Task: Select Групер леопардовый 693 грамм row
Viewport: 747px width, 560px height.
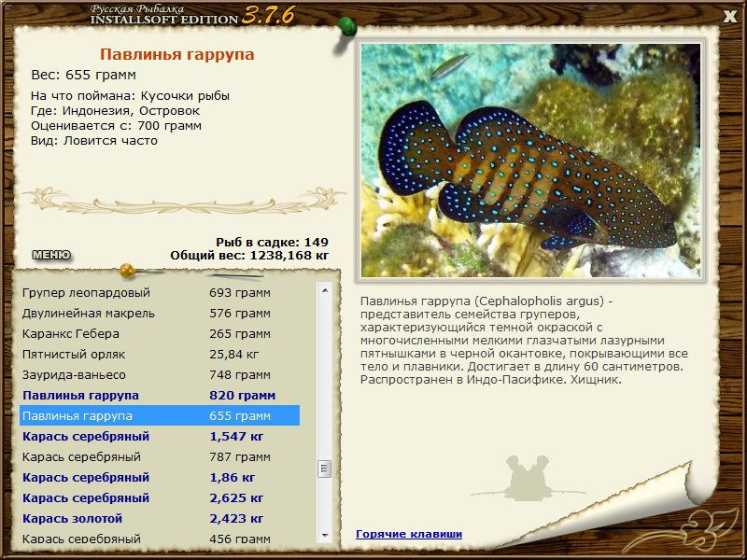Action: 160,292
